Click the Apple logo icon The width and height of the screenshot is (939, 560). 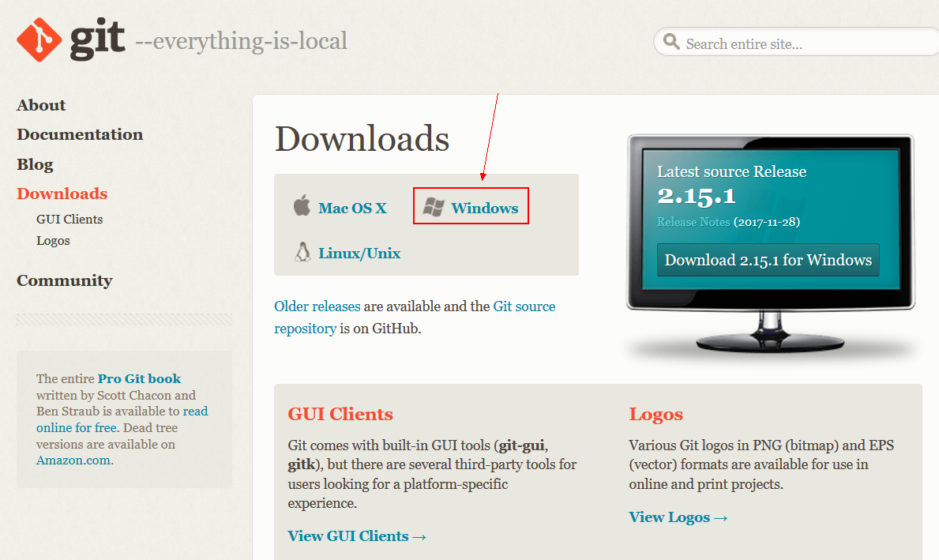tap(302, 205)
